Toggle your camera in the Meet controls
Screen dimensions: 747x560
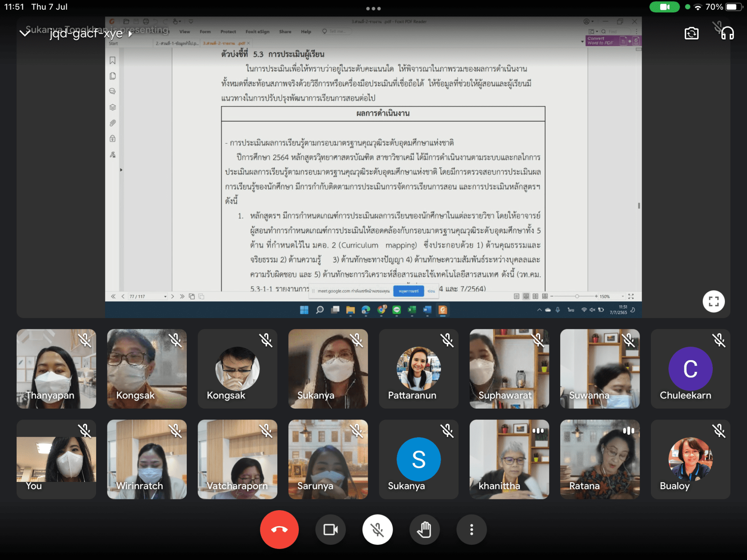330,529
